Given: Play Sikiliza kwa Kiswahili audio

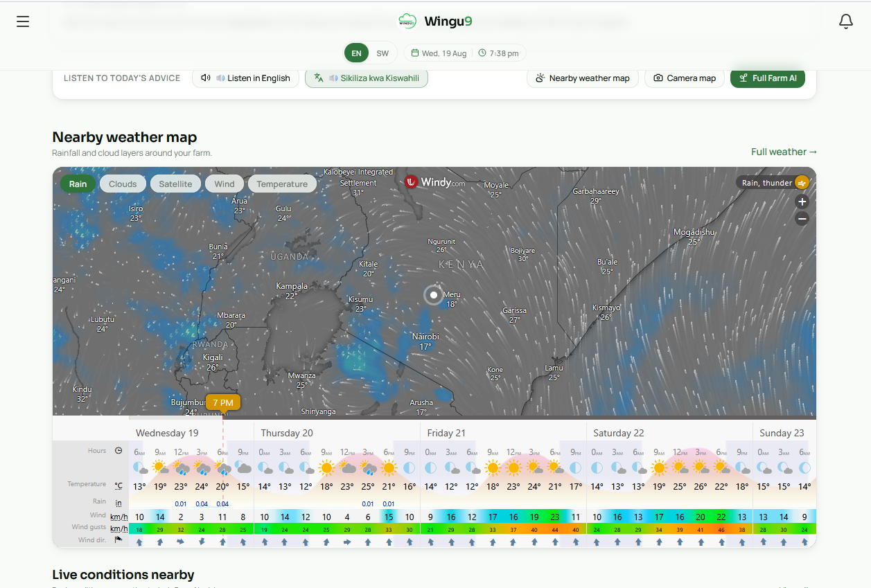Looking at the screenshot, I should [x=367, y=78].
